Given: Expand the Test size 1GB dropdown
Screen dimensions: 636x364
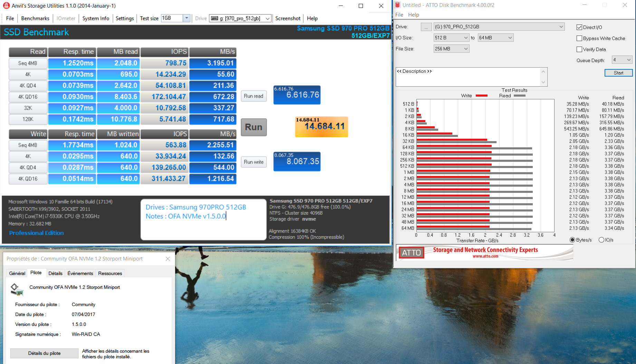Looking at the screenshot, I should pyautogui.click(x=186, y=18).
